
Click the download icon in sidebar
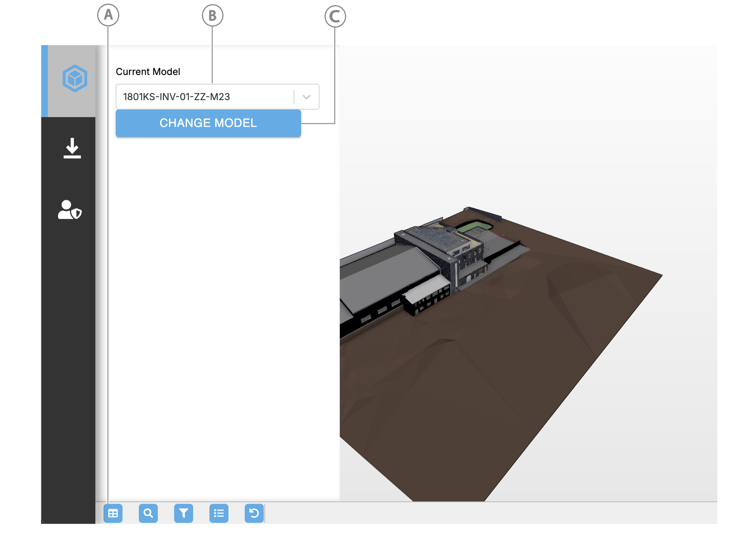tap(72, 148)
